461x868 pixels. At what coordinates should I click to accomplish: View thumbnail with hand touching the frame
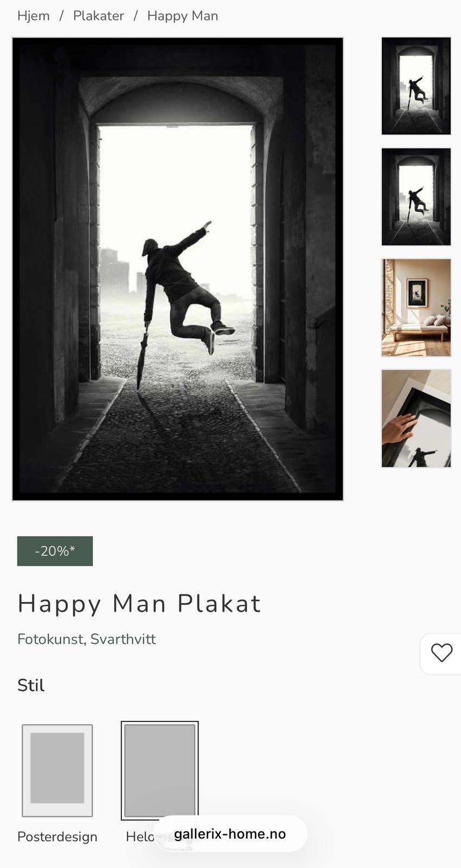tap(416, 418)
